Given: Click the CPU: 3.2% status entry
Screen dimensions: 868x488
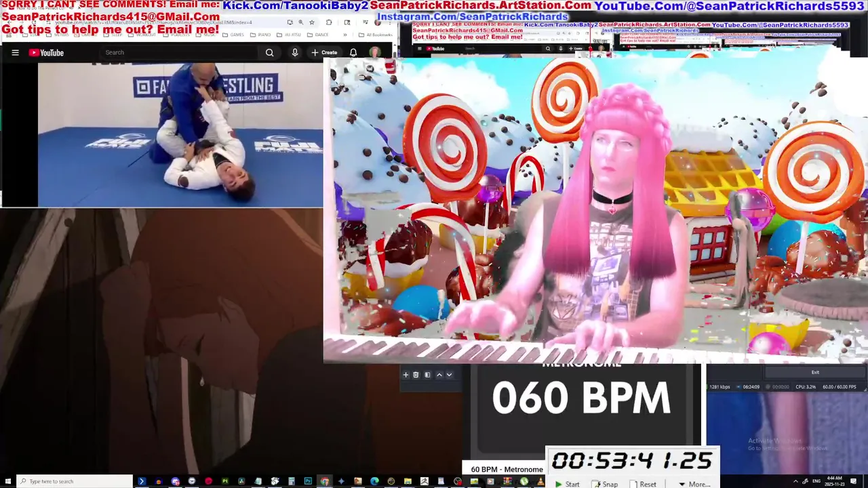Looking at the screenshot, I should (806, 387).
